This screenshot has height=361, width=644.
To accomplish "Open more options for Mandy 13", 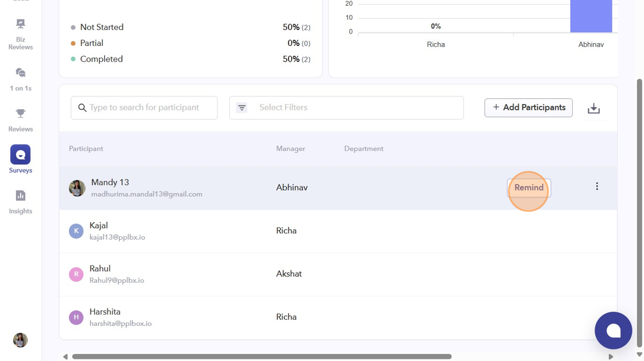I will (x=597, y=186).
